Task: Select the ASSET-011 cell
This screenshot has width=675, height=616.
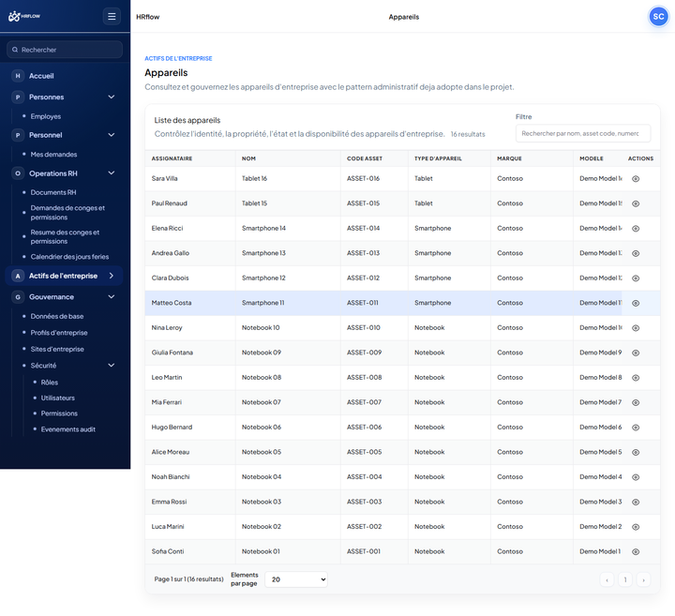Action: (x=374, y=303)
